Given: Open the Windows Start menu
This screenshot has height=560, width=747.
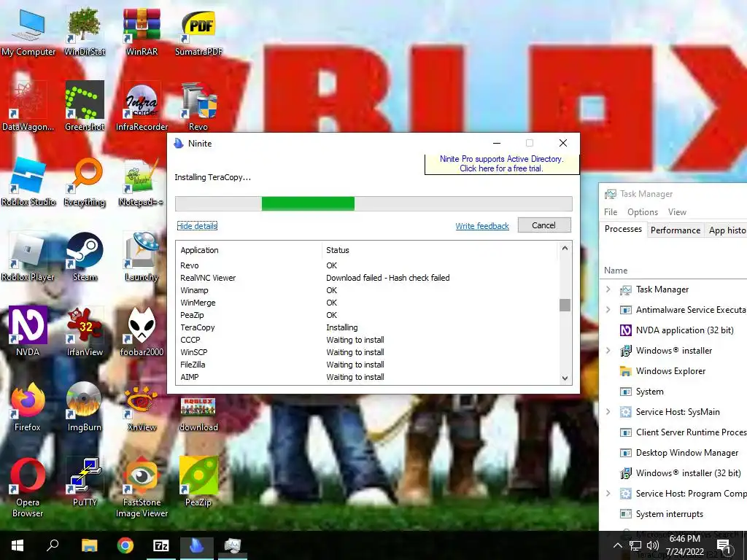Looking at the screenshot, I should [x=18, y=545].
